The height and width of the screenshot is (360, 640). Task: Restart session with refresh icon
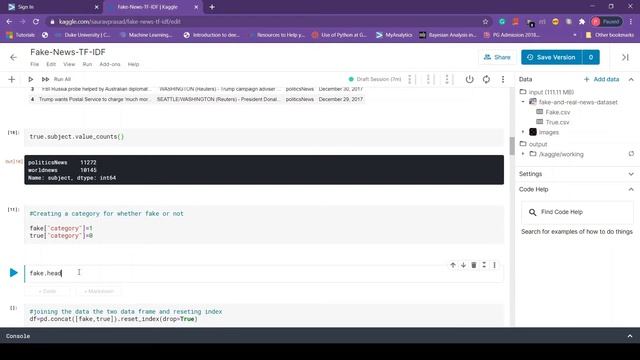[486, 79]
